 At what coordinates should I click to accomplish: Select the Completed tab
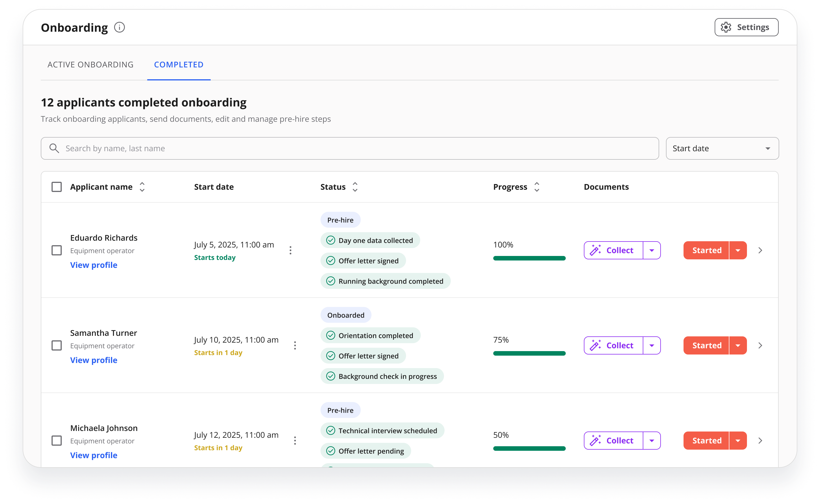tap(179, 65)
